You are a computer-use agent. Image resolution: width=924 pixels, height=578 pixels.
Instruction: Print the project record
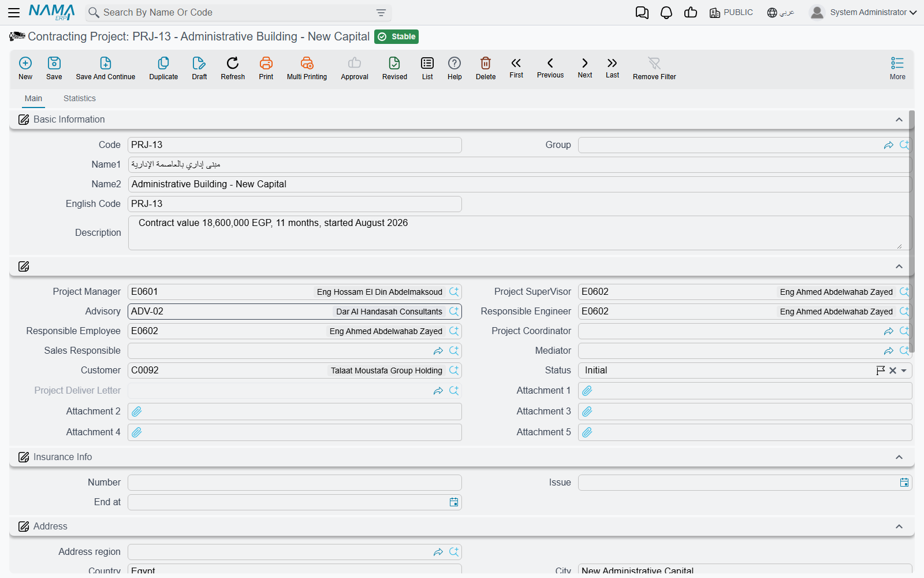[x=266, y=68]
